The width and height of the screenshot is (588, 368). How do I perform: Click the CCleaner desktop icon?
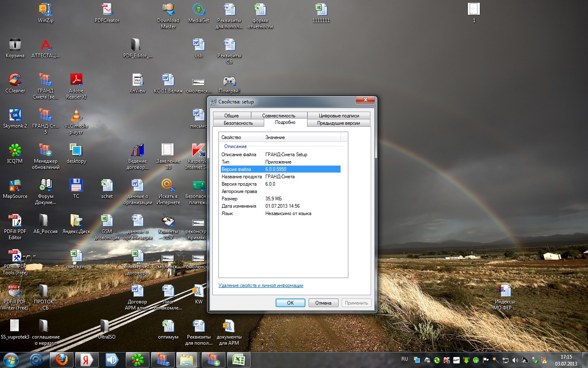[x=15, y=83]
